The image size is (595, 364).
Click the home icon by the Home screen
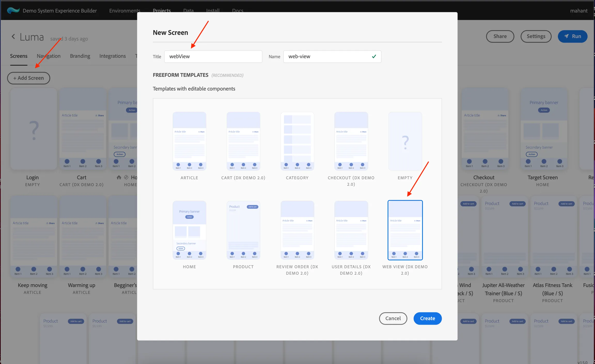click(x=119, y=177)
